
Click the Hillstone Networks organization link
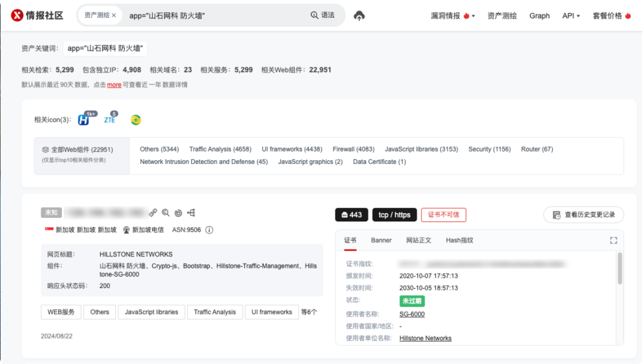(426, 338)
